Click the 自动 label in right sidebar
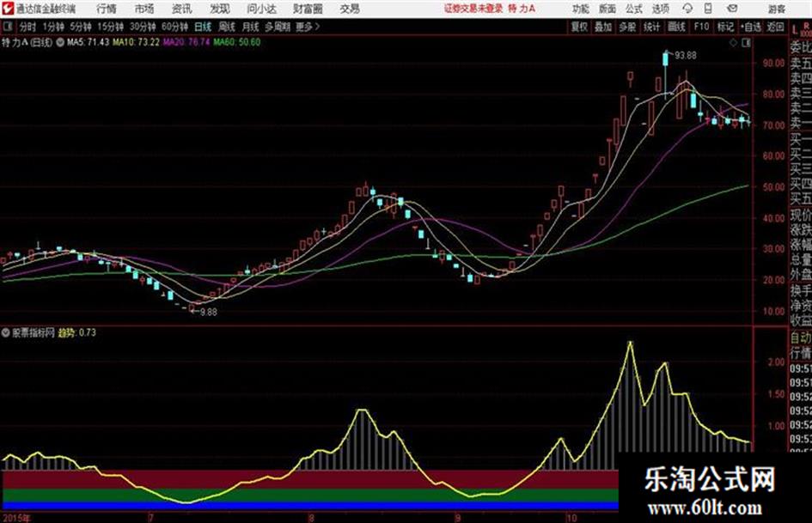812x523 pixels. click(801, 338)
